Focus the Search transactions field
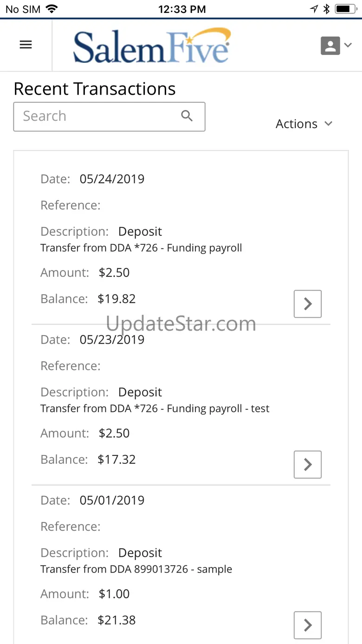The width and height of the screenshot is (362, 644). [x=97, y=116]
